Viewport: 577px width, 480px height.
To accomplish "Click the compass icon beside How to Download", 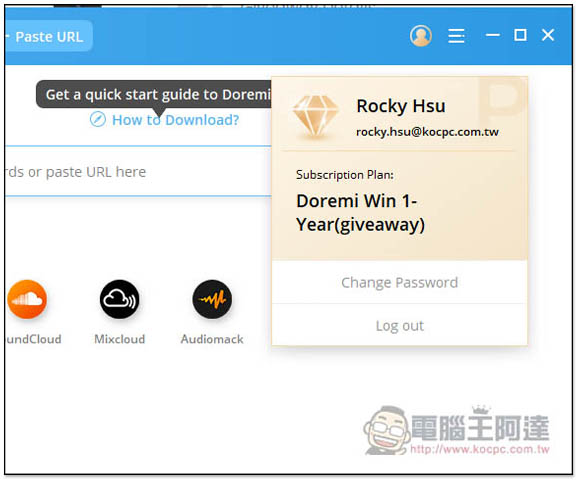I will point(98,120).
